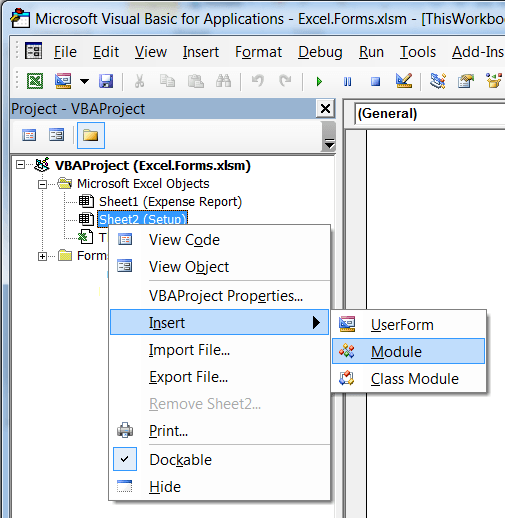Toggle Design Mode icon
This screenshot has height=518, width=505.
pyautogui.click(x=404, y=81)
